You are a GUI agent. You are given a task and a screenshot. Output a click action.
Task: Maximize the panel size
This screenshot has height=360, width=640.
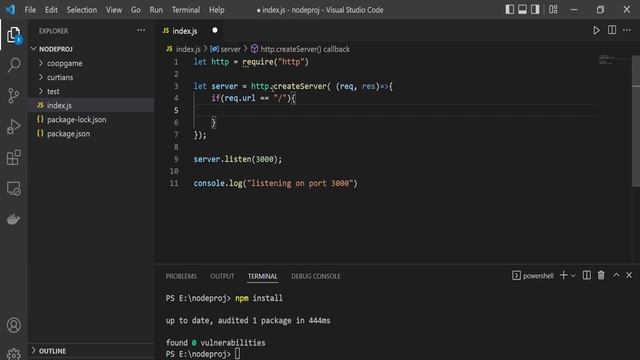pyautogui.click(x=616, y=276)
